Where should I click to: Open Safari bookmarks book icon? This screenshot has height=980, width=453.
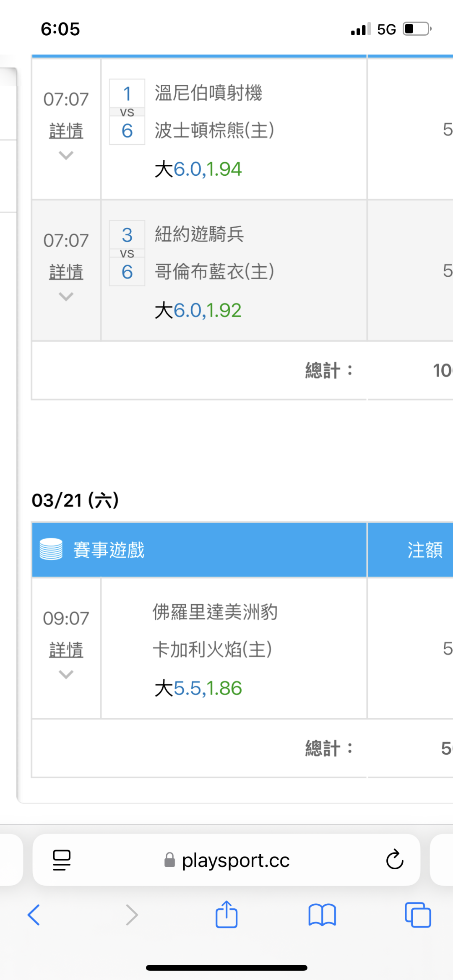[322, 915]
